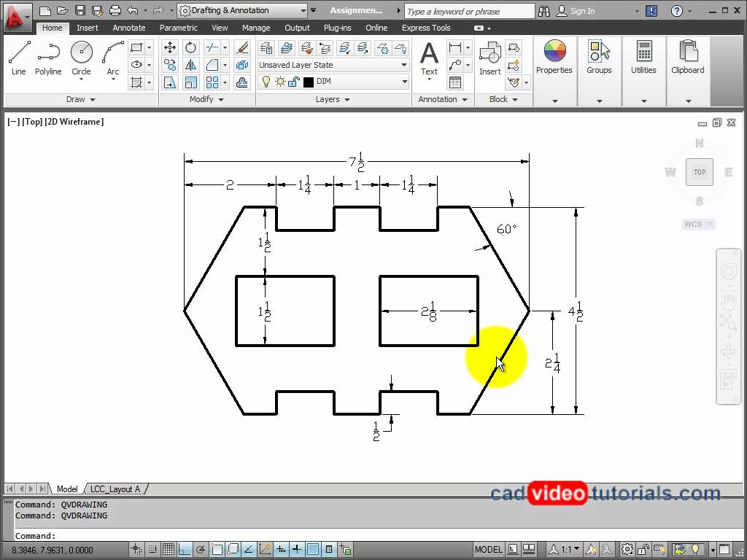Activate the Polyline tool
Viewport: 747px width, 560px height.
coord(48,51)
